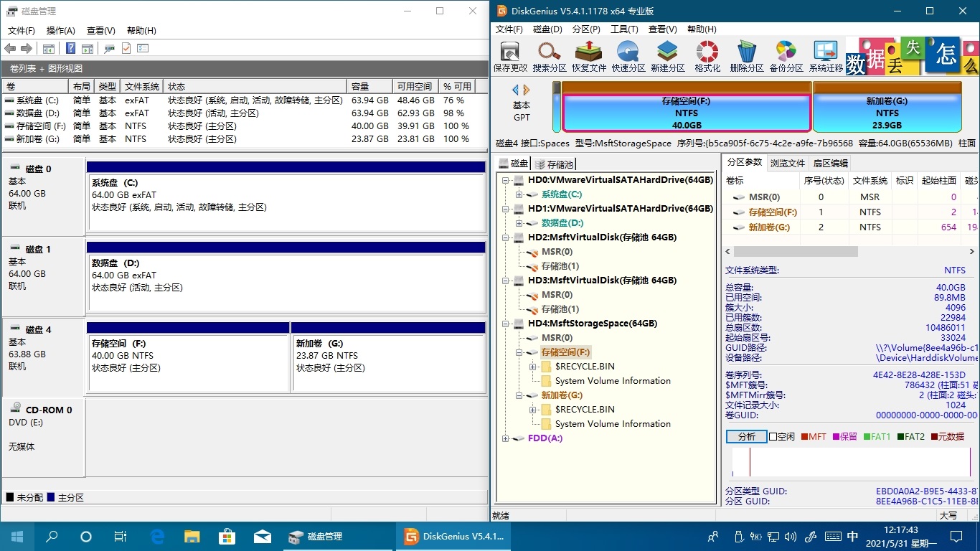Open 搜索分区 search partitions tool
The image size is (980, 551).
point(550,56)
